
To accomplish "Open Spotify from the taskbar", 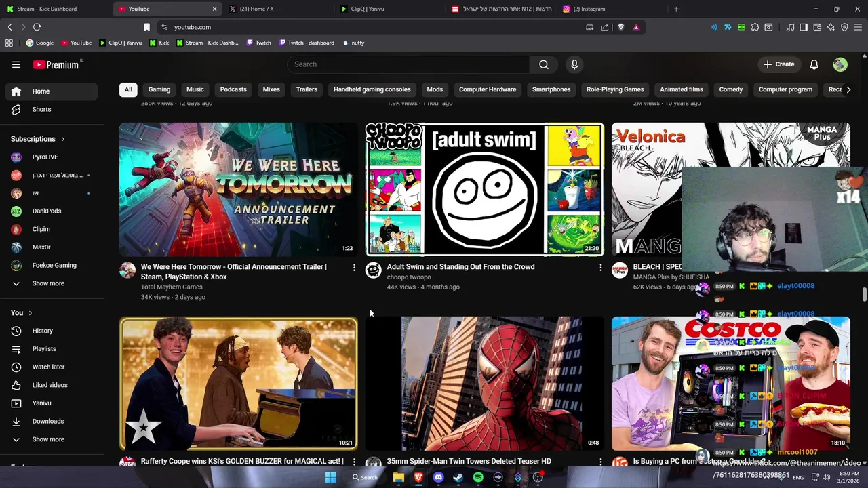I will [478, 477].
